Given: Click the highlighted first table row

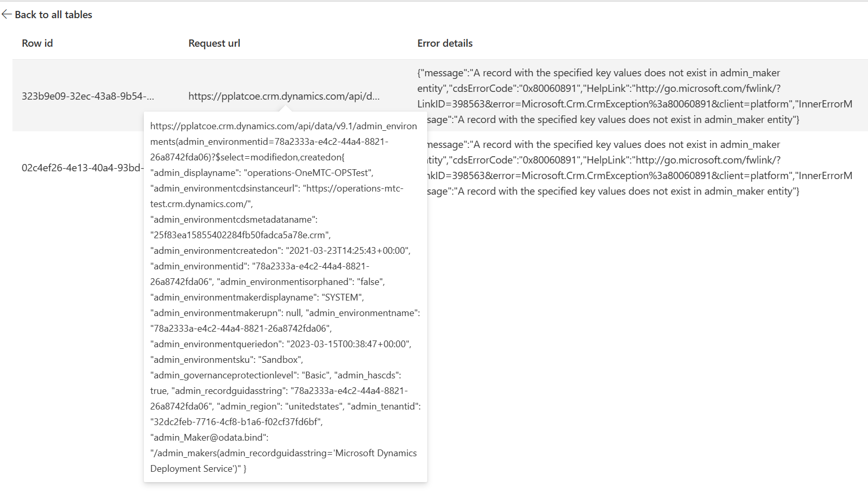Looking at the screenshot, I should pos(208,96).
